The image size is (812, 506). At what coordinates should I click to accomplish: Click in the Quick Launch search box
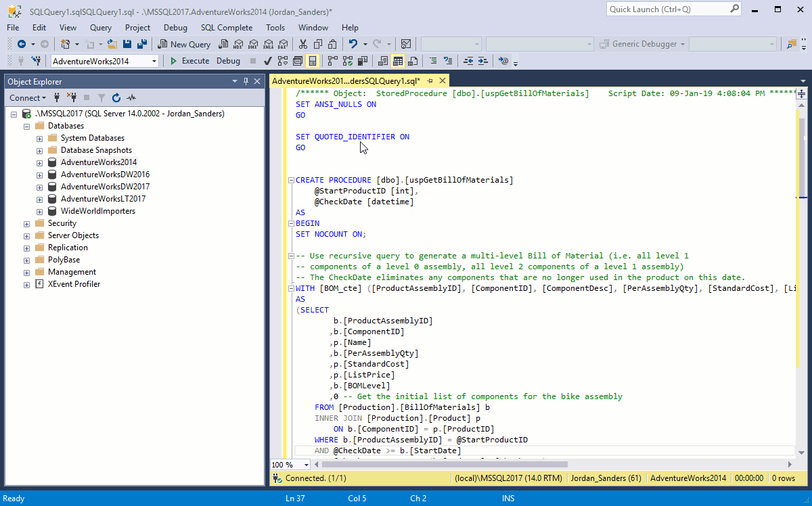coord(667,9)
